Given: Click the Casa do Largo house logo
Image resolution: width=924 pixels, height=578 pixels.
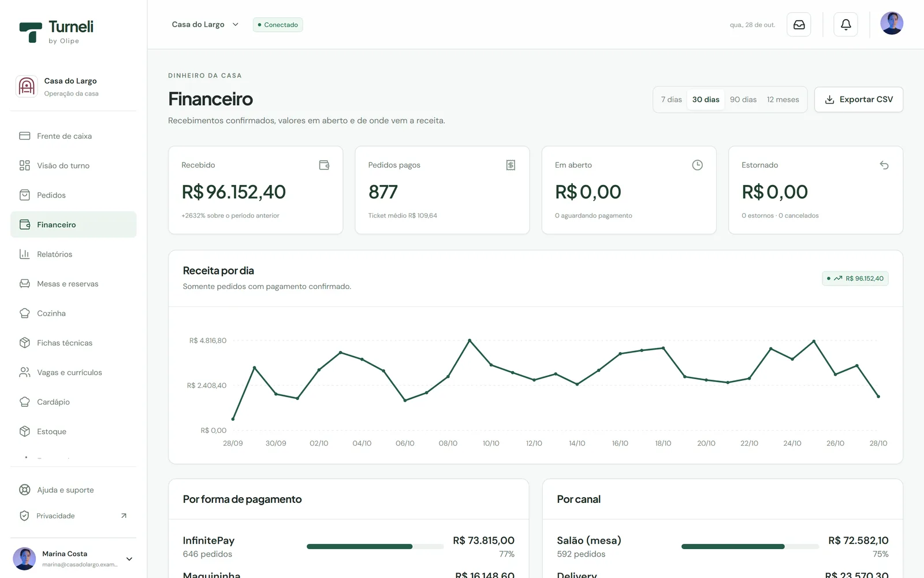Looking at the screenshot, I should pyautogui.click(x=27, y=86).
